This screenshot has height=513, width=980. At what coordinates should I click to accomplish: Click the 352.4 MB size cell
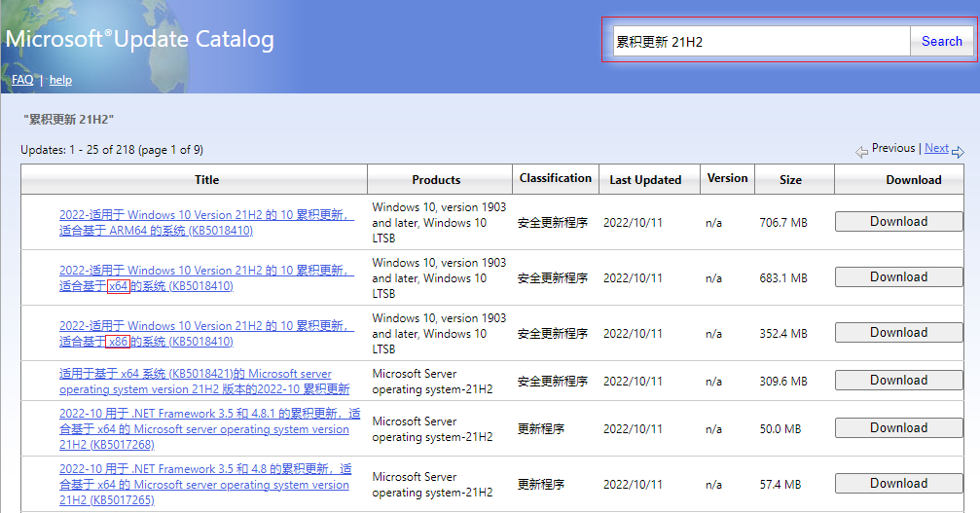tap(783, 334)
